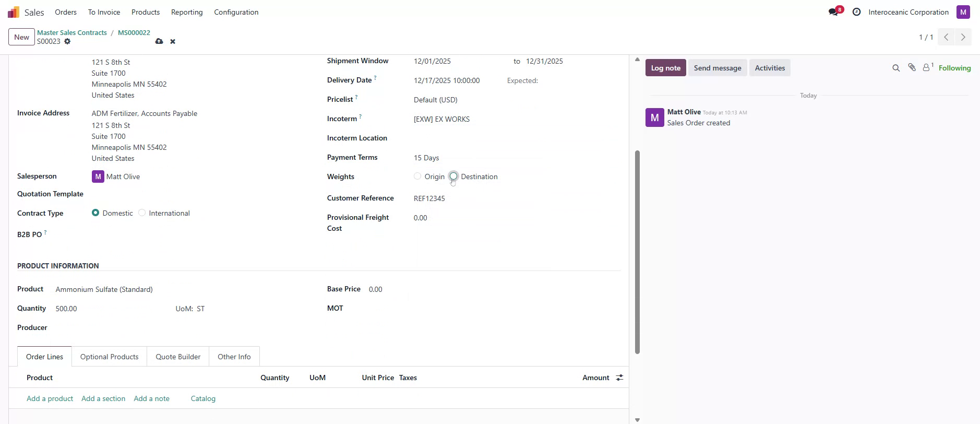Switch to Order Lines tab

pyautogui.click(x=44, y=357)
